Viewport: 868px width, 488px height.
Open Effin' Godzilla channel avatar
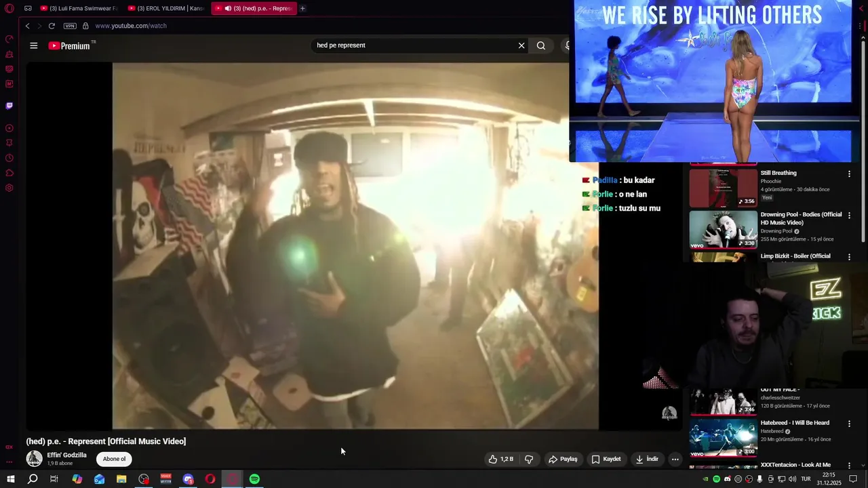coord(34,459)
